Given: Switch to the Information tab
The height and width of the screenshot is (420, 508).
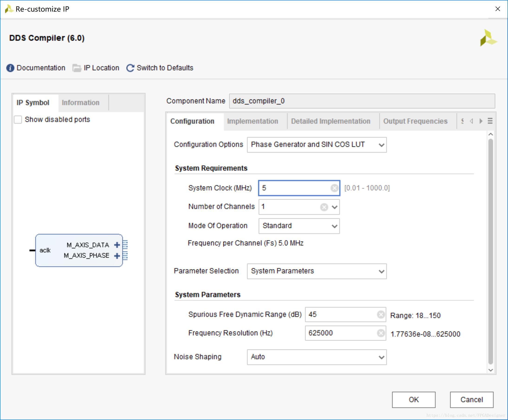Looking at the screenshot, I should (81, 103).
